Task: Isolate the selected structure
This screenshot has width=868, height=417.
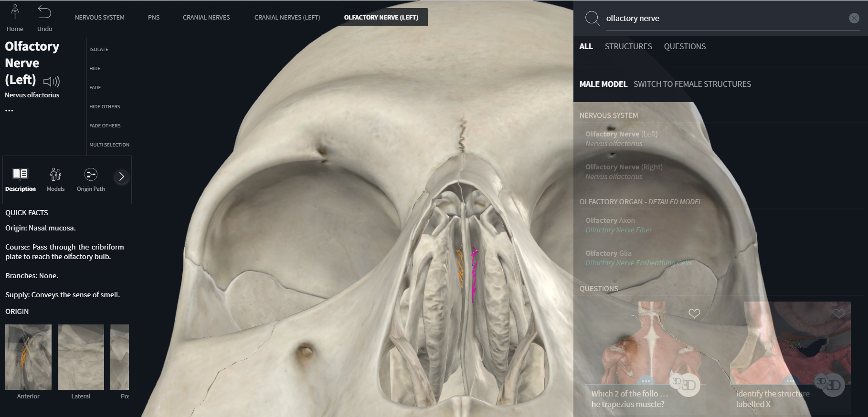Action: tap(99, 49)
